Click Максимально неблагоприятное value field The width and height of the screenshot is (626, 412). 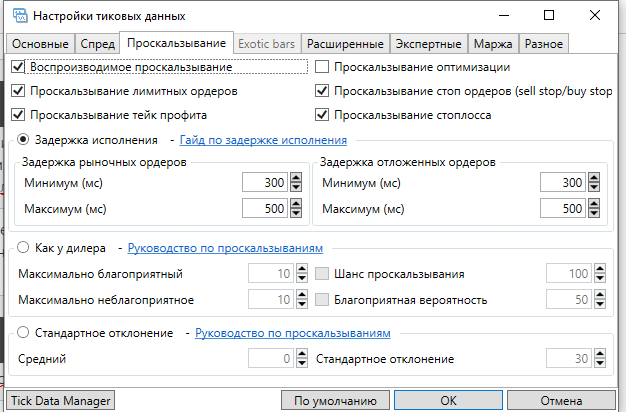(271, 299)
